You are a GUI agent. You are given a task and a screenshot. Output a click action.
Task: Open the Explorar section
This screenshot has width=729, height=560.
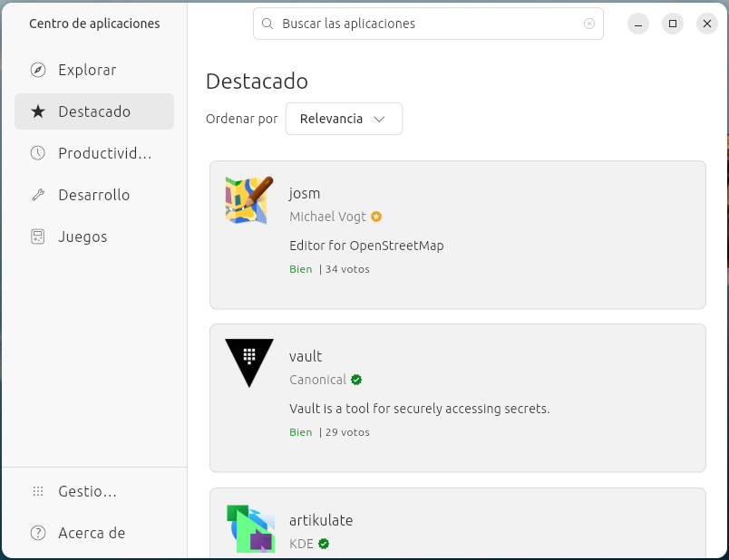coord(87,70)
